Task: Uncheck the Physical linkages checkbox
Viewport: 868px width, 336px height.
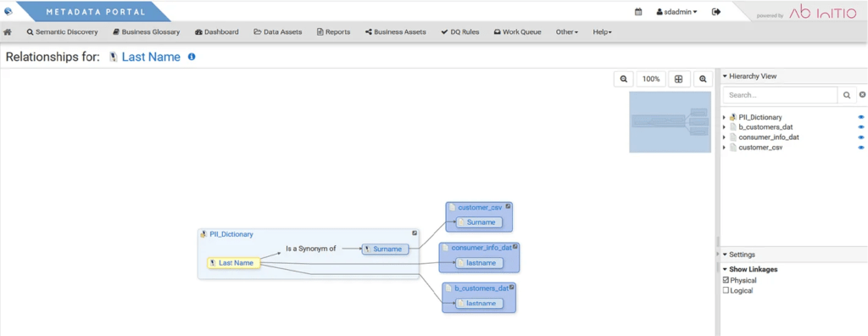Action: point(726,280)
